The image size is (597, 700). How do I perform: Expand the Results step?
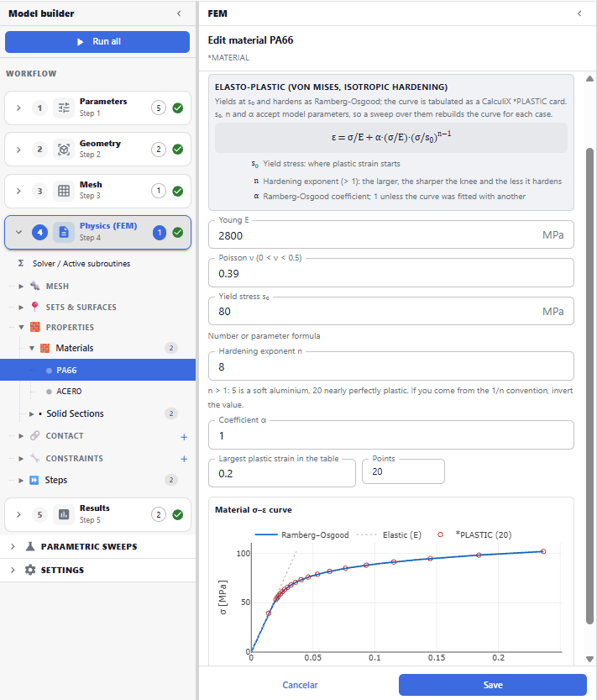point(18,514)
